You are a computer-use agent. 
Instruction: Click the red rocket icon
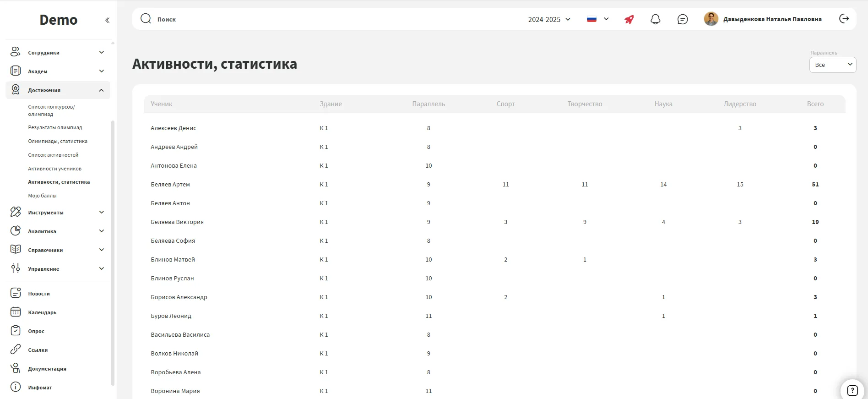[x=629, y=19]
